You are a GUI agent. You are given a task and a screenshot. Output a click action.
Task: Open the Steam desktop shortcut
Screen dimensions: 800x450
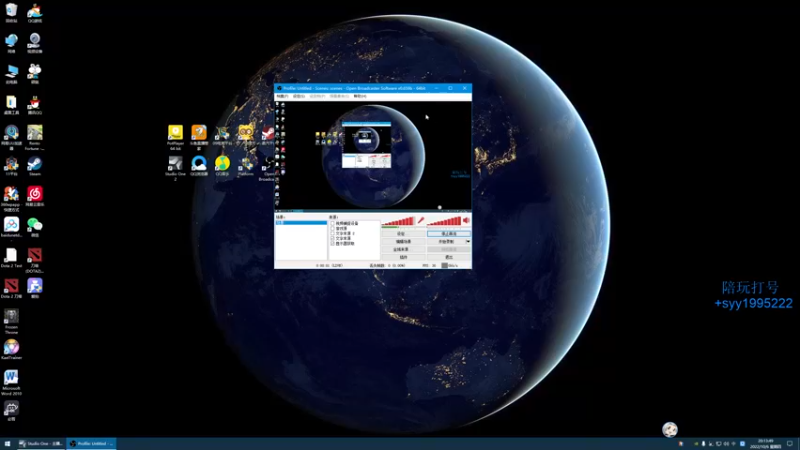coord(35,166)
